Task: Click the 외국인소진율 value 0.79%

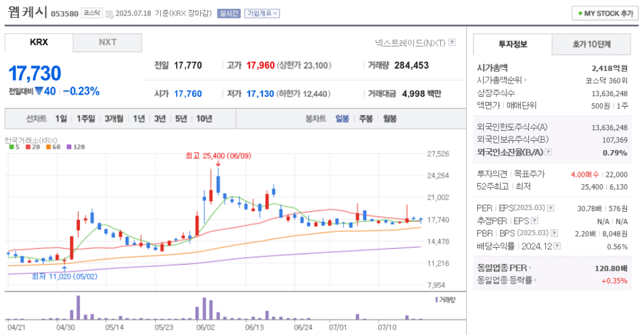Action: tap(615, 153)
